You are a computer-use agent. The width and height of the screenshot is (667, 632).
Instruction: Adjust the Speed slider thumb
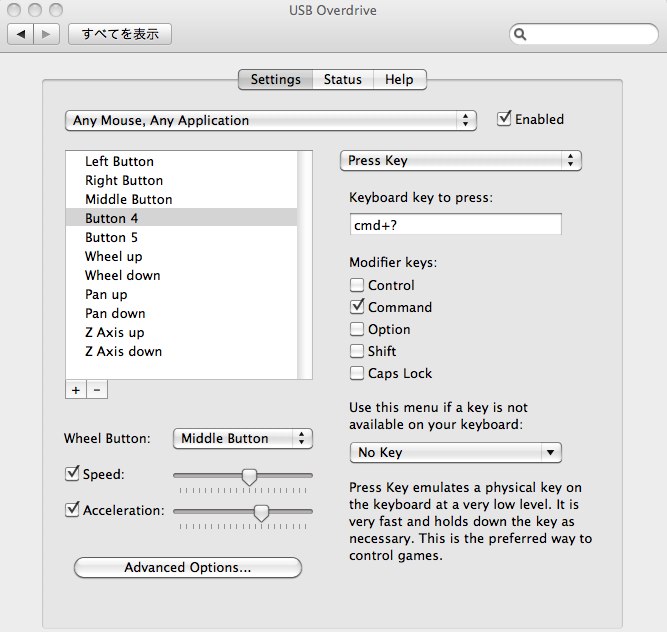[249, 477]
